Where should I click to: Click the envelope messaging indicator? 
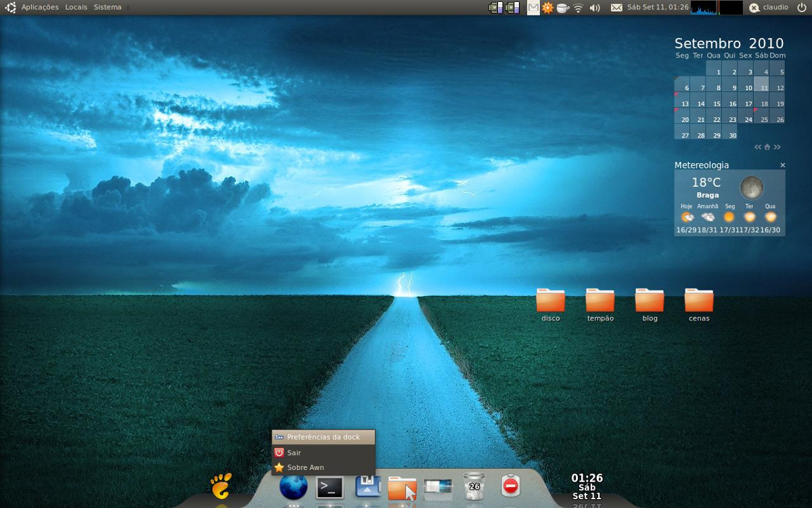click(616, 7)
